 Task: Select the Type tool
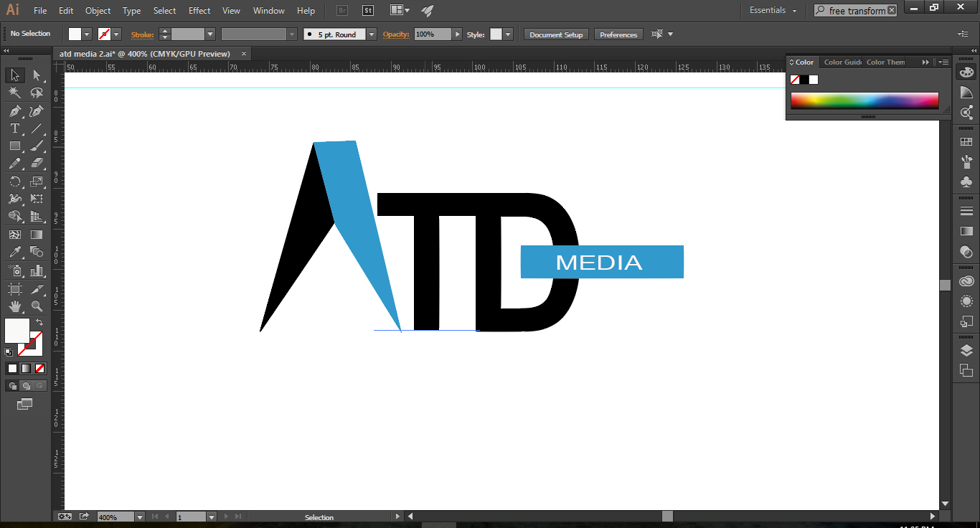tap(15, 127)
